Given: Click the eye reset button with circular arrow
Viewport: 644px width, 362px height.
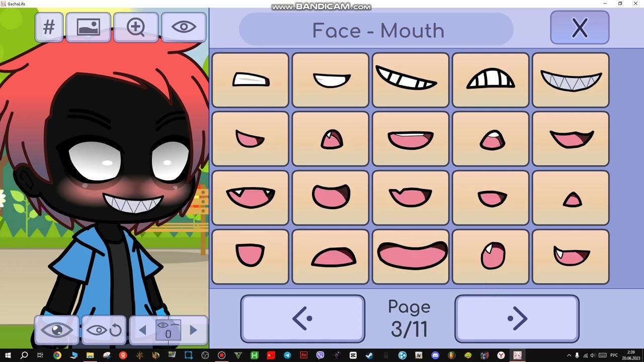Looking at the screenshot, I should point(104,330).
